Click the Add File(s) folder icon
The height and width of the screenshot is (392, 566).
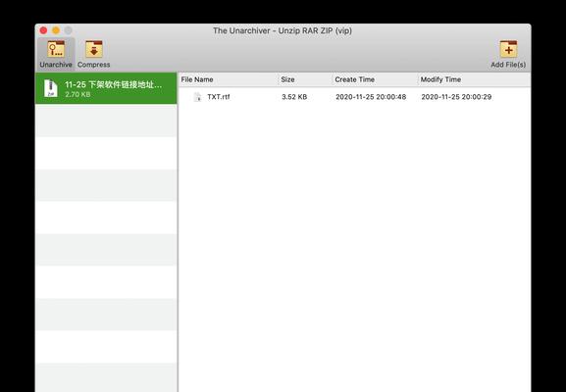(x=508, y=49)
